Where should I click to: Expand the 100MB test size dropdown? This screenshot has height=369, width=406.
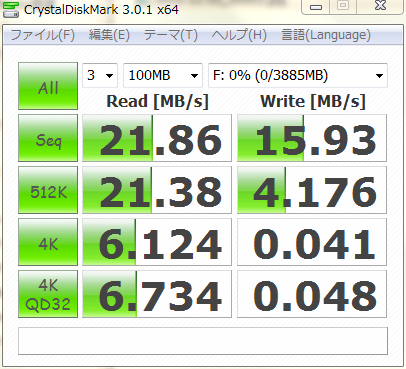pyautogui.click(x=163, y=75)
